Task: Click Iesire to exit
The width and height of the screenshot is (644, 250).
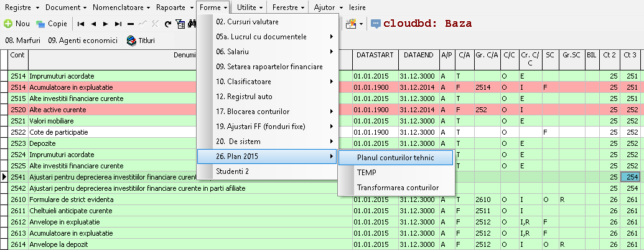Action: (x=357, y=7)
